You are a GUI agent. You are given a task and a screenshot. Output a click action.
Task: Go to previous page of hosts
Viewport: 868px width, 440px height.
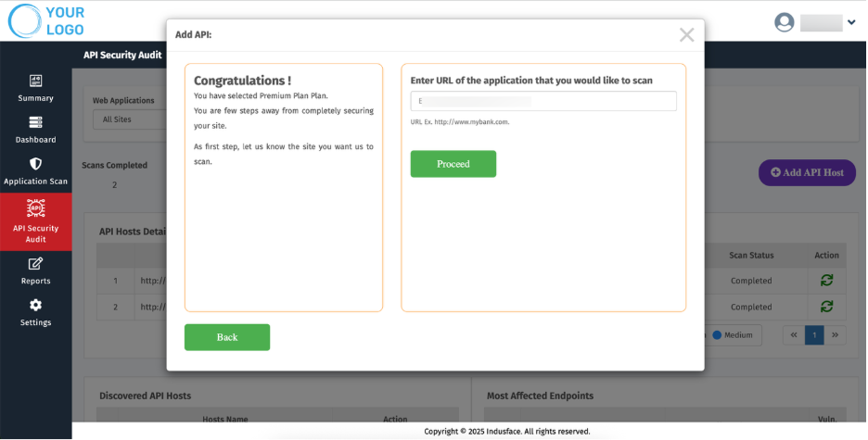794,335
